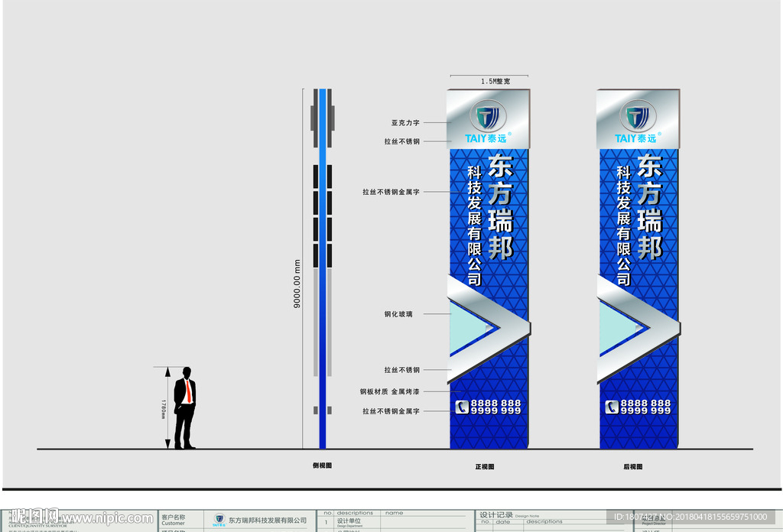The width and height of the screenshot is (783, 532).
Task: Click the small TAIY logo in the title block
Action: 219,520
